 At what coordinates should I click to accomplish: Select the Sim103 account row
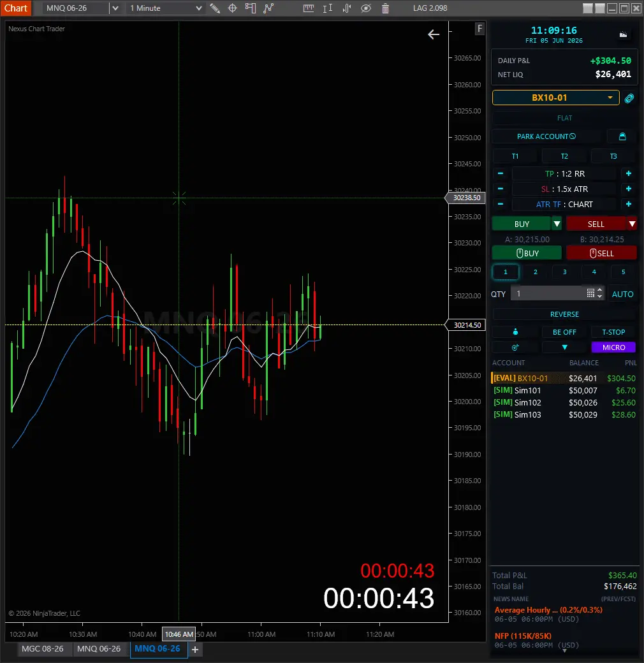[564, 414]
